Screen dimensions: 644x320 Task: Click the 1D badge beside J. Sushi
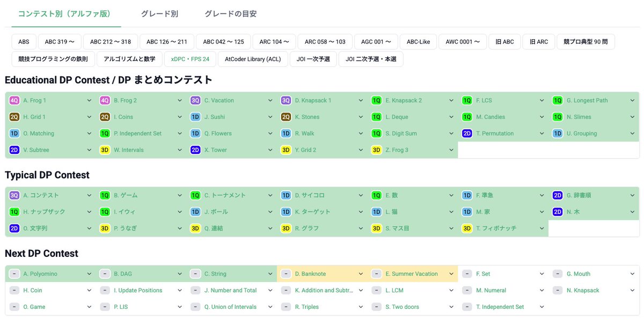(195, 117)
